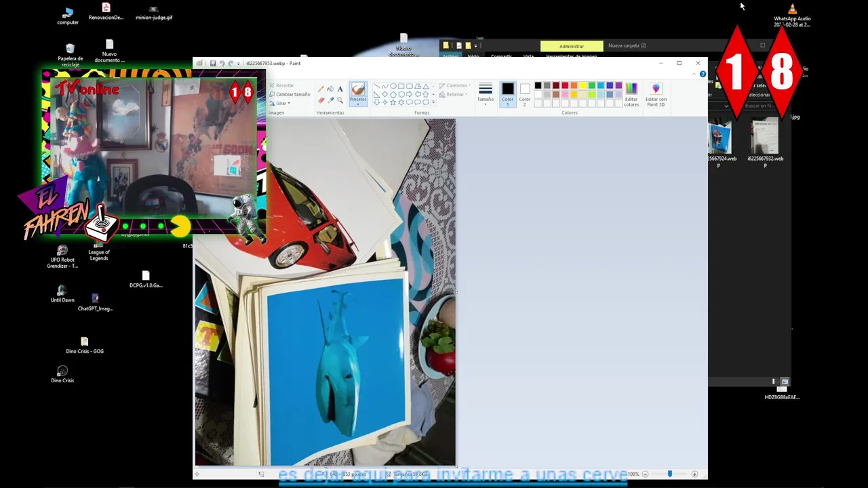Select the i6225667932.webp thumbnail in Explorer
The height and width of the screenshot is (488, 868).
[x=765, y=142]
